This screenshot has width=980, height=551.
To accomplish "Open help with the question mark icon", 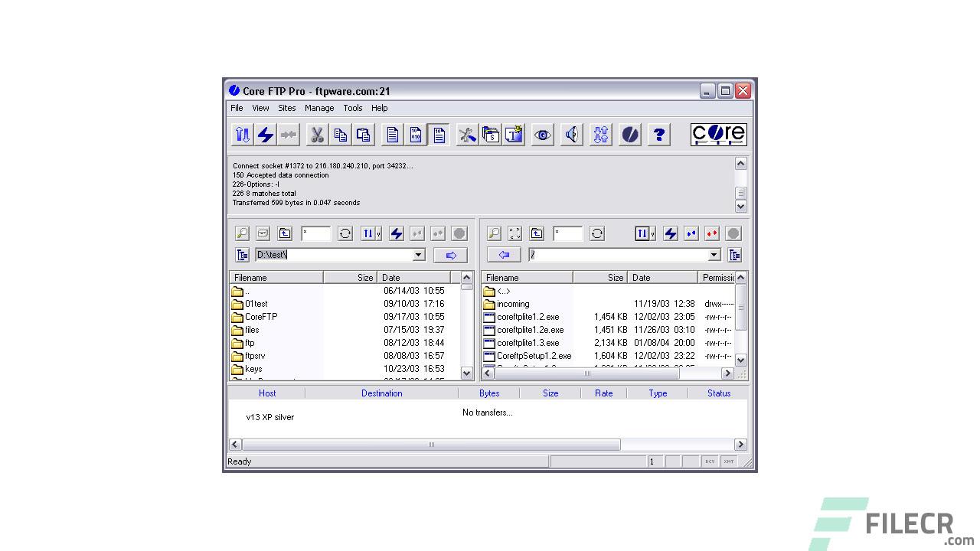I will (659, 135).
